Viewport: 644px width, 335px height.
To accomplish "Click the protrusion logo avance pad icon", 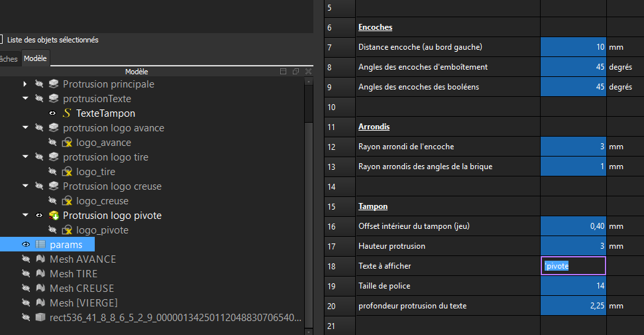I will (54, 128).
